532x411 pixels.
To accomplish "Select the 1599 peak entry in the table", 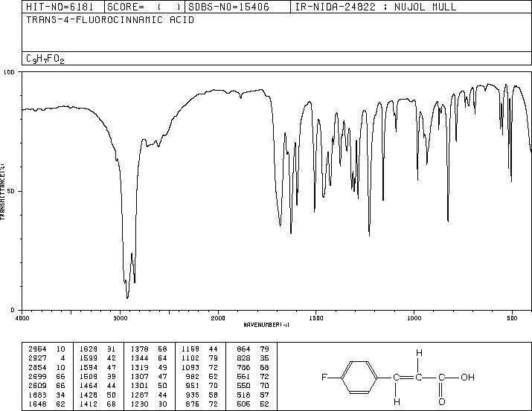I will pos(97,358).
